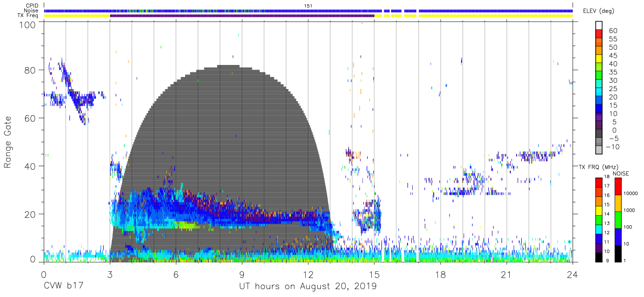
Task: Click the 6 tick on UT hours axis
Action: tap(176, 275)
